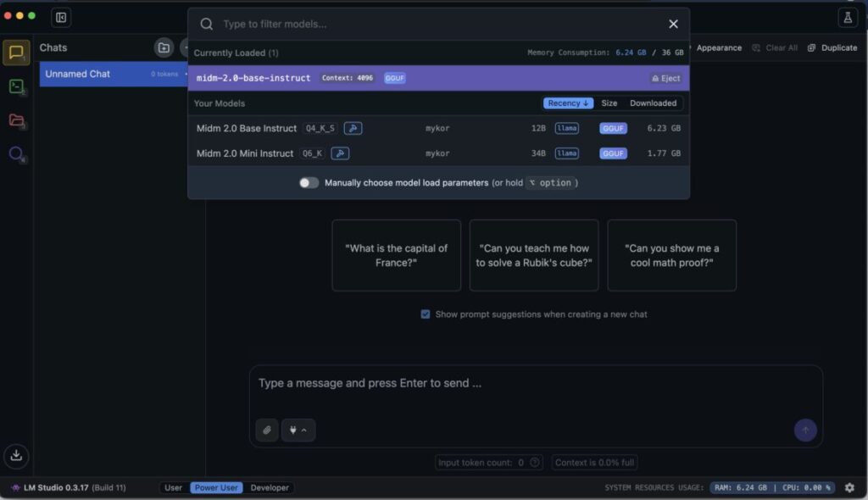Send the message with the arrow button

pos(805,430)
